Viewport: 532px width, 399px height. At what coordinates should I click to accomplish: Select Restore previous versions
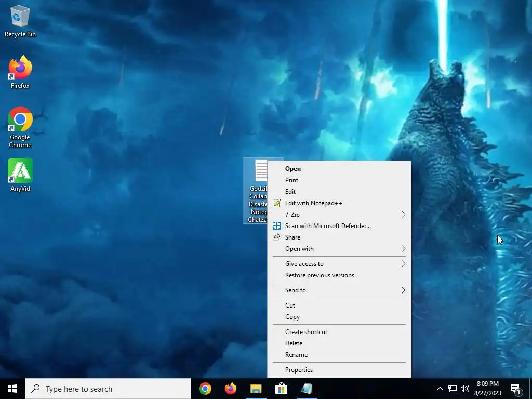click(x=339, y=275)
